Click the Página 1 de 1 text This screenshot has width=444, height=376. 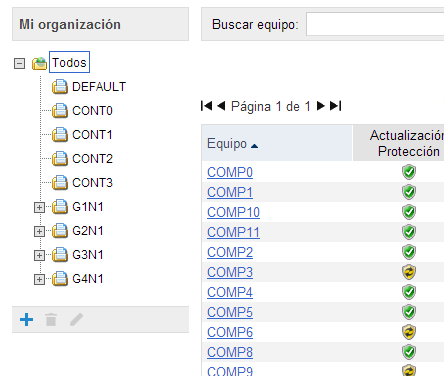tap(271, 107)
